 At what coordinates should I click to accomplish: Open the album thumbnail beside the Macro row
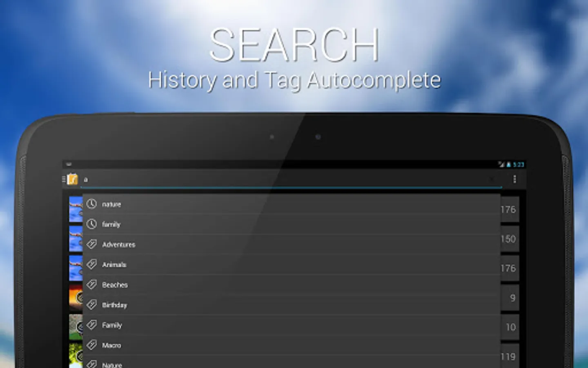pos(76,355)
